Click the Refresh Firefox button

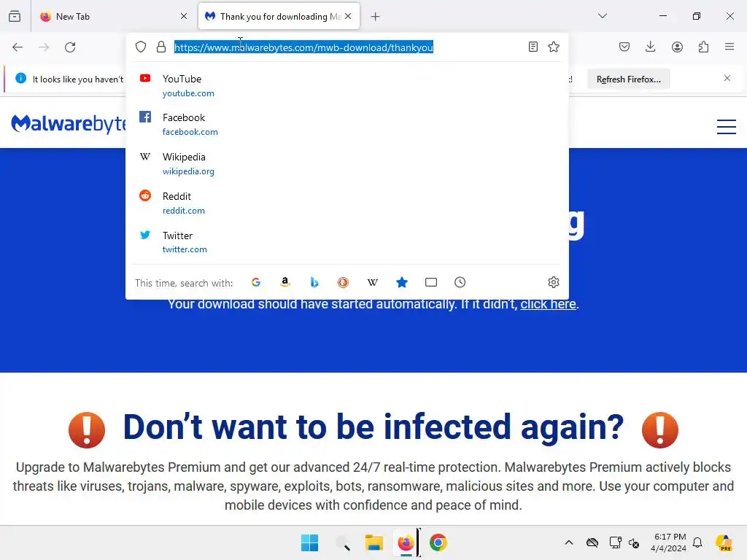pos(628,79)
